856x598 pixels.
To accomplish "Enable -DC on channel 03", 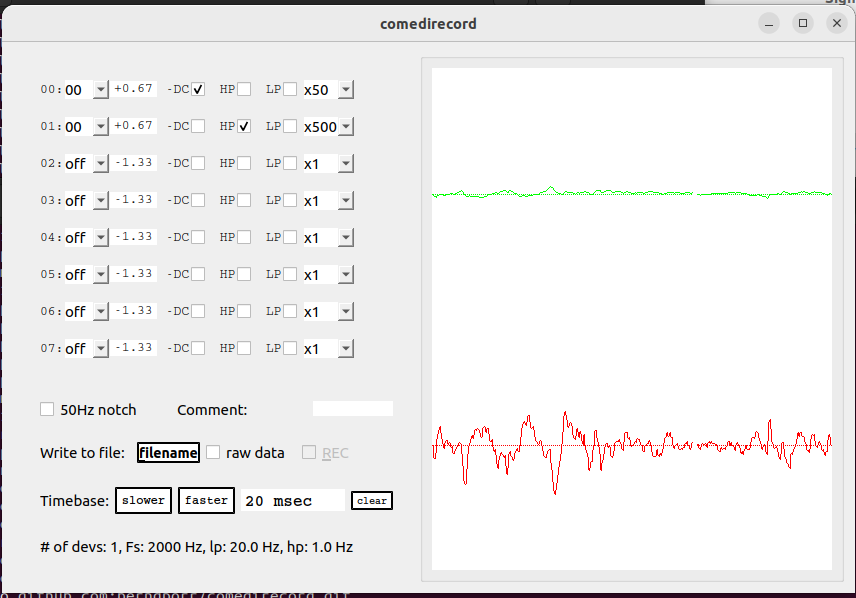I will point(198,200).
